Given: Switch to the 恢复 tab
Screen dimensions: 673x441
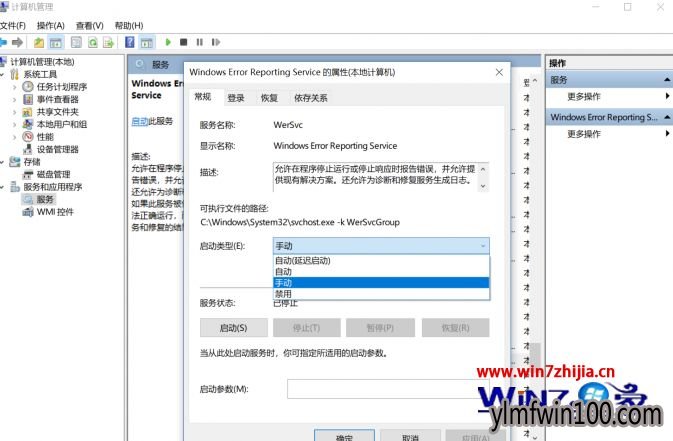Looking at the screenshot, I should [x=269, y=98].
